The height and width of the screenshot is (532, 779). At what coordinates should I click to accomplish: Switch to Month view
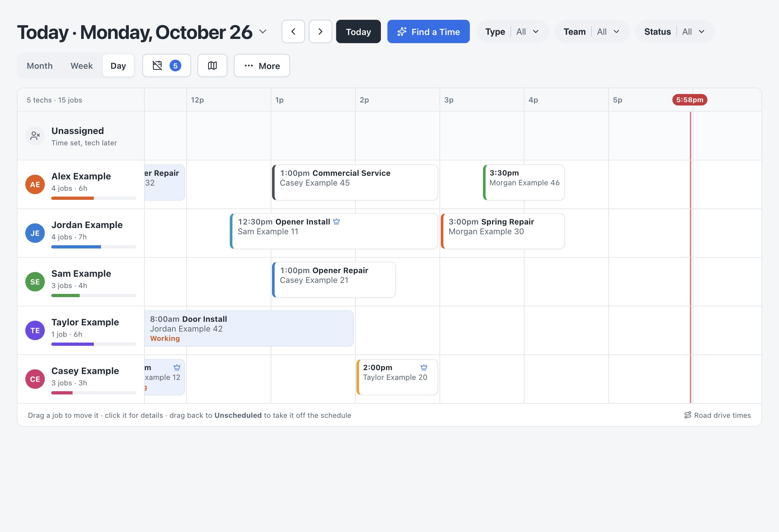coord(40,66)
